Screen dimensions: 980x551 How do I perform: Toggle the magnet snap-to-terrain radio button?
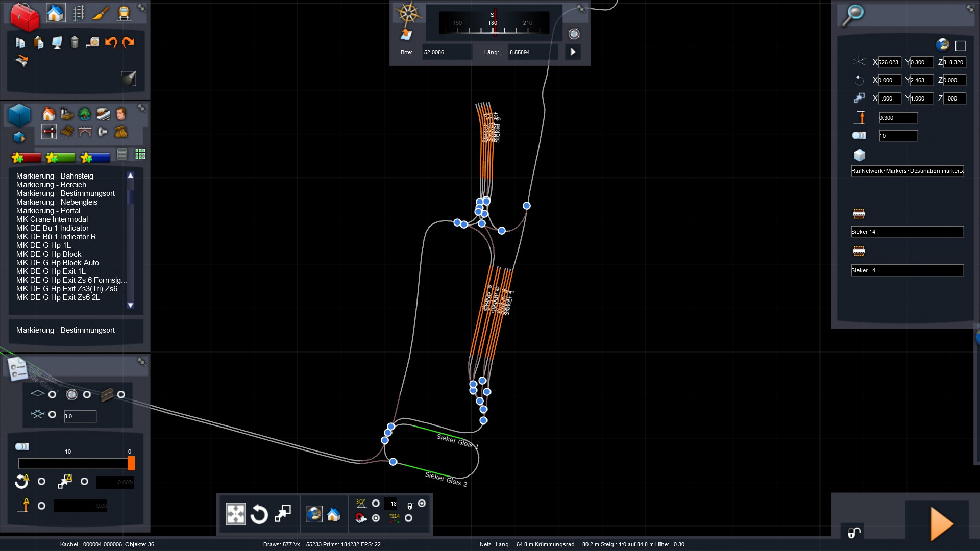click(x=376, y=518)
